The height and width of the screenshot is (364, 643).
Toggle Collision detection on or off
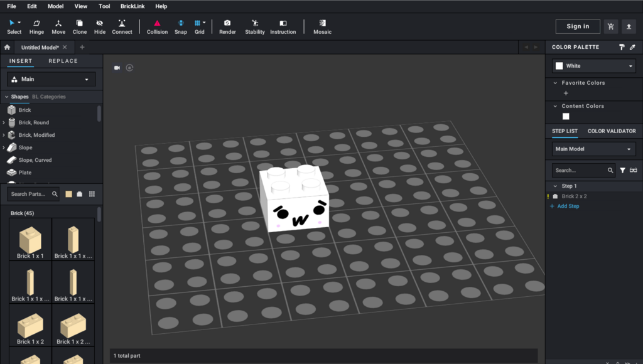pyautogui.click(x=157, y=26)
